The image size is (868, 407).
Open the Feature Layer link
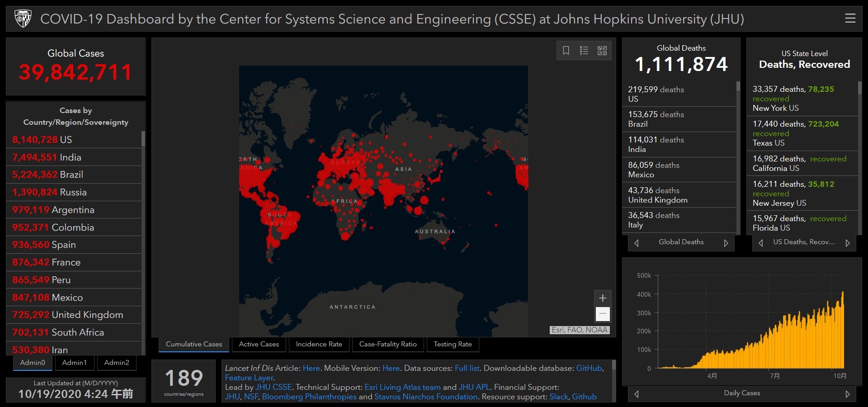coord(249,378)
